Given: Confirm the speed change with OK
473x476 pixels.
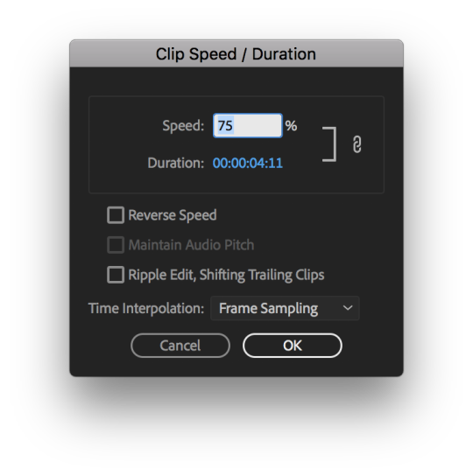Looking at the screenshot, I should (x=293, y=346).
